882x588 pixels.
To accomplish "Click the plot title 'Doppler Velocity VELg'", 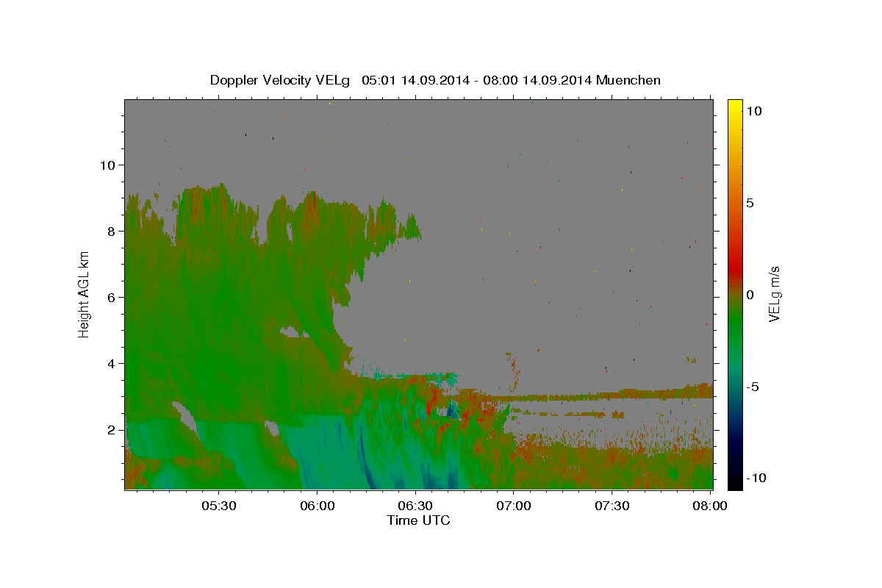I will (280, 80).
